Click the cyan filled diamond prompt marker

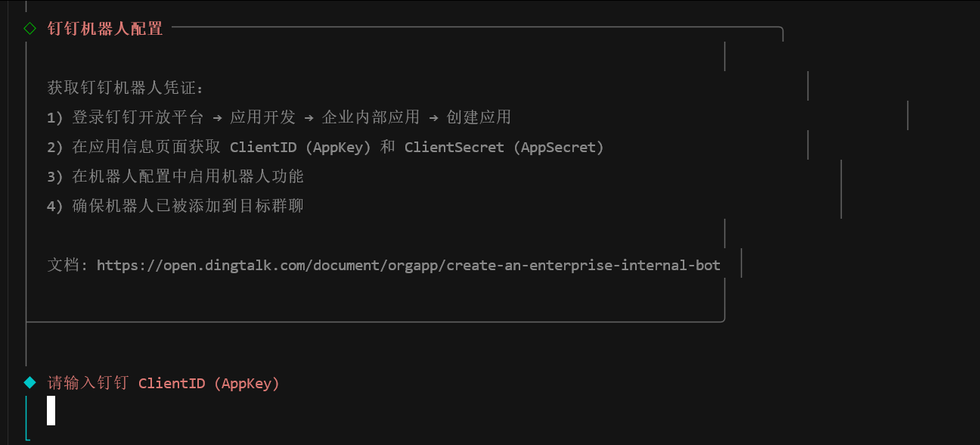(x=29, y=382)
